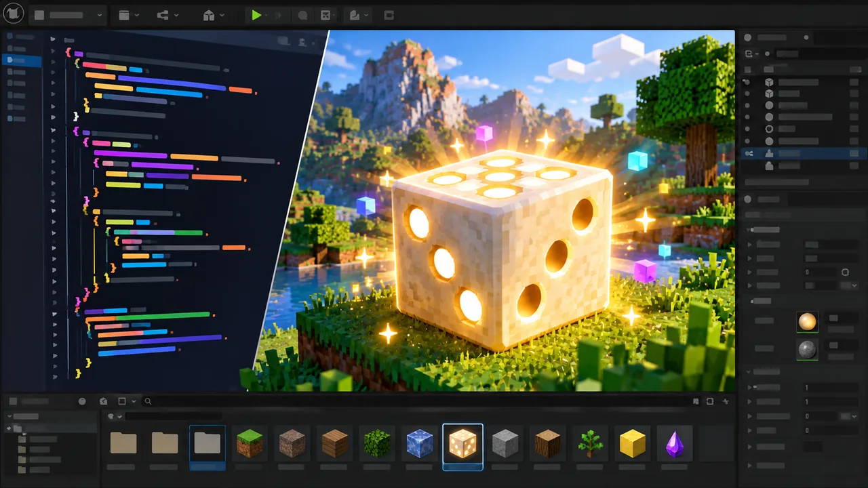
Task: Select the green leaves block asset
Action: tap(377, 444)
